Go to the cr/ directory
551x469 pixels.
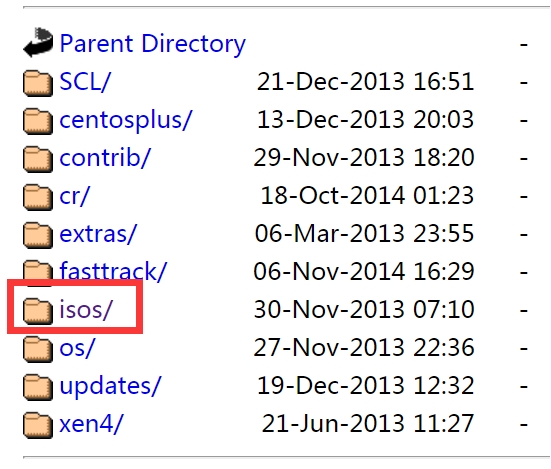coord(74,196)
